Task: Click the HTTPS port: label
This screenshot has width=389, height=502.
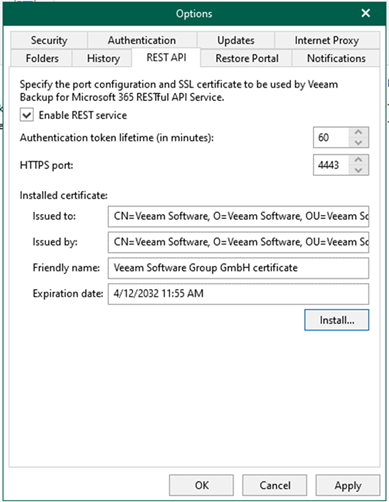Action: click(46, 165)
